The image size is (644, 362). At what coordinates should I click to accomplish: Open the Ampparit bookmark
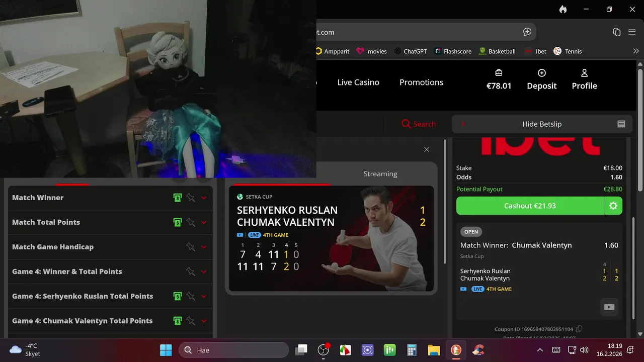point(333,51)
